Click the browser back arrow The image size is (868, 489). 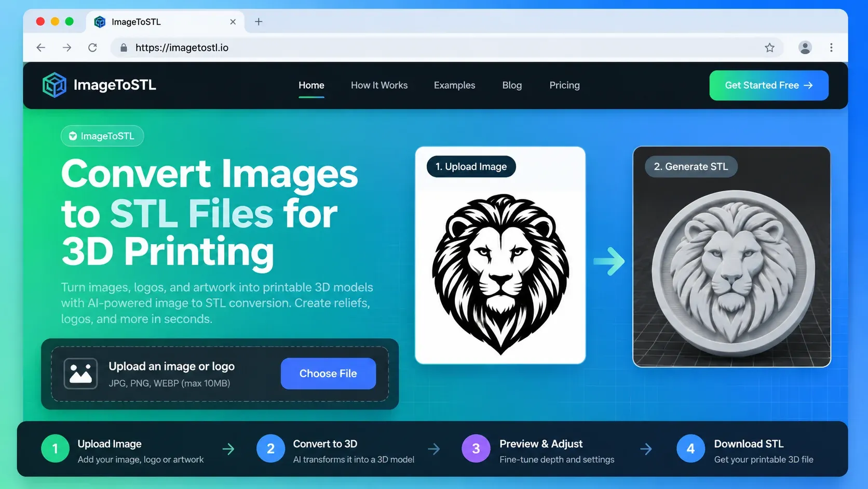40,47
